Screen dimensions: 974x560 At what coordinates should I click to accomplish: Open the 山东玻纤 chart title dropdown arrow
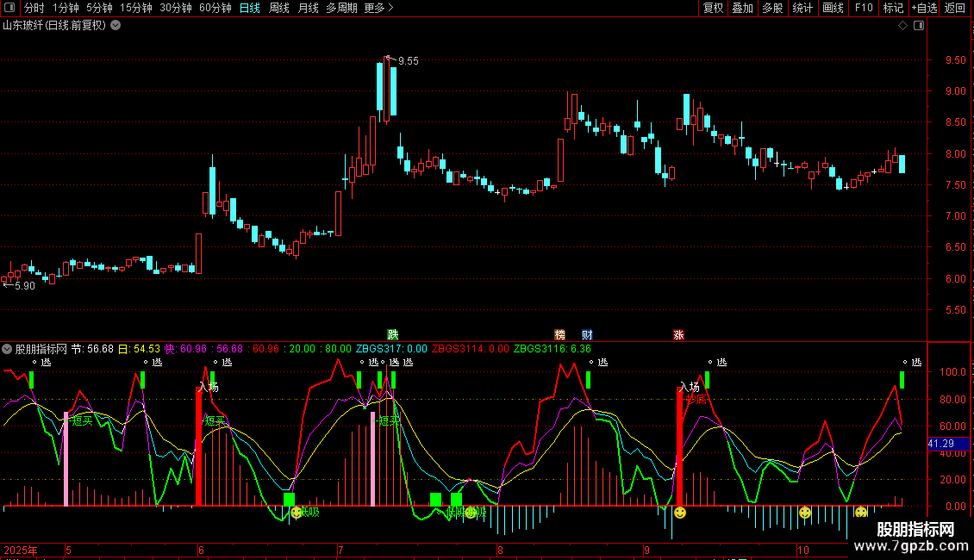[116, 26]
